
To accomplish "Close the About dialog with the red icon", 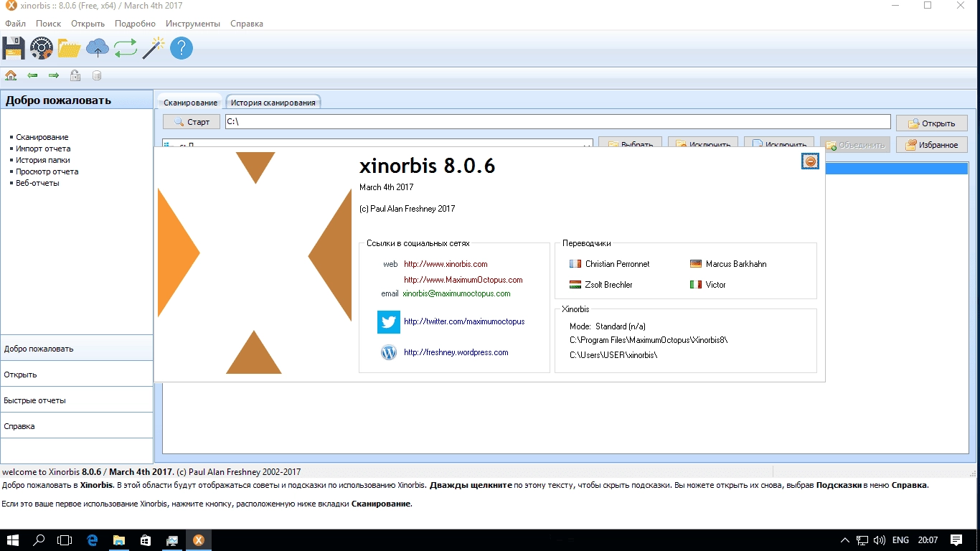I will coord(811,161).
